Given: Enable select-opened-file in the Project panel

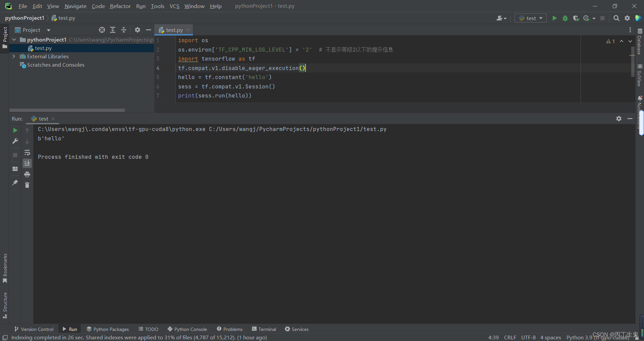Looking at the screenshot, I should point(102,30).
